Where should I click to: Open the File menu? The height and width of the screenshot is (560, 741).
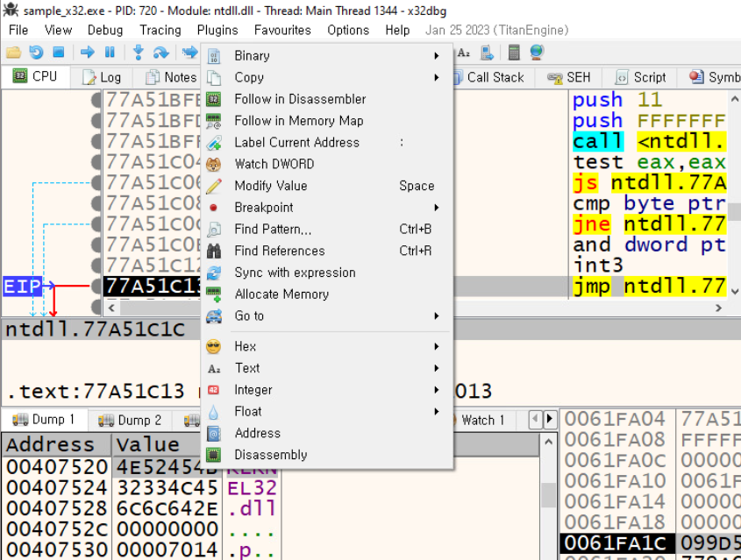18,30
